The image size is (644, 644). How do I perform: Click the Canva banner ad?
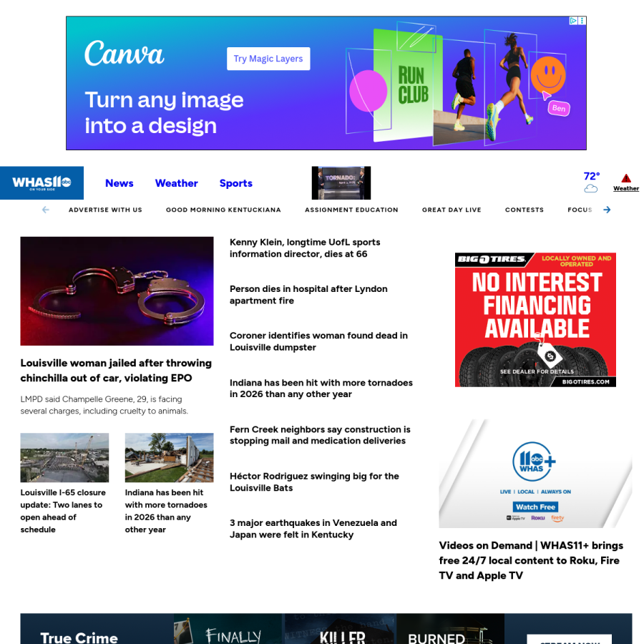[326, 83]
